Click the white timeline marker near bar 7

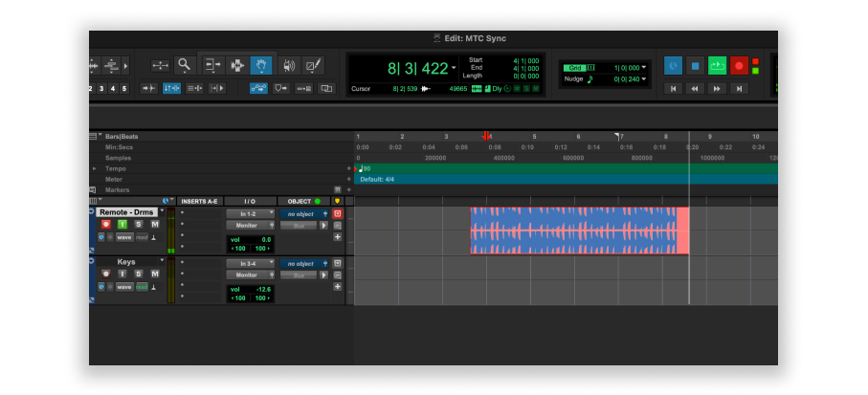click(616, 136)
